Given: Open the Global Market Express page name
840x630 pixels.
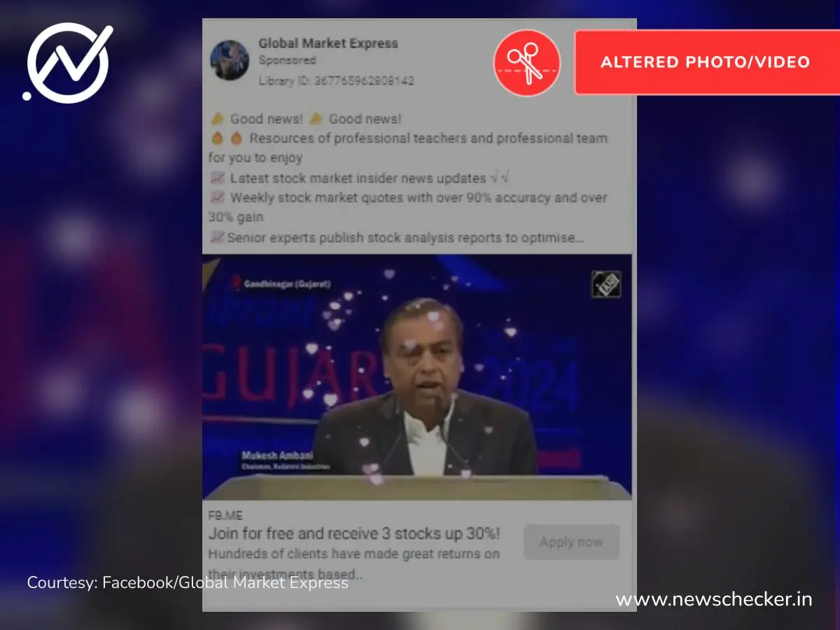Looking at the screenshot, I should coord(328,43).
